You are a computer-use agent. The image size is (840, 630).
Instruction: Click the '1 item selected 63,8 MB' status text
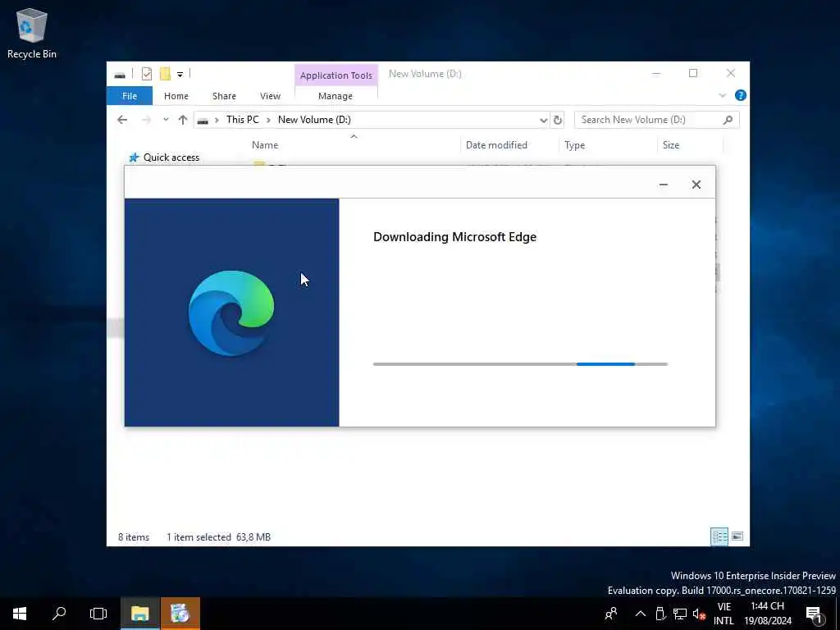click(x=218, y=536)
